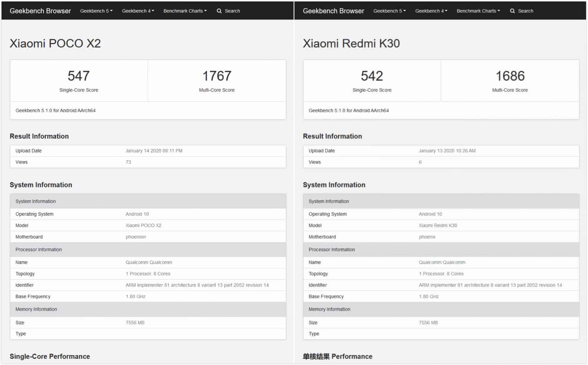This screenshot has height=365, width=588.
Task: Click 单核结果 Performance heading
Action: click(x=338, y=356)
